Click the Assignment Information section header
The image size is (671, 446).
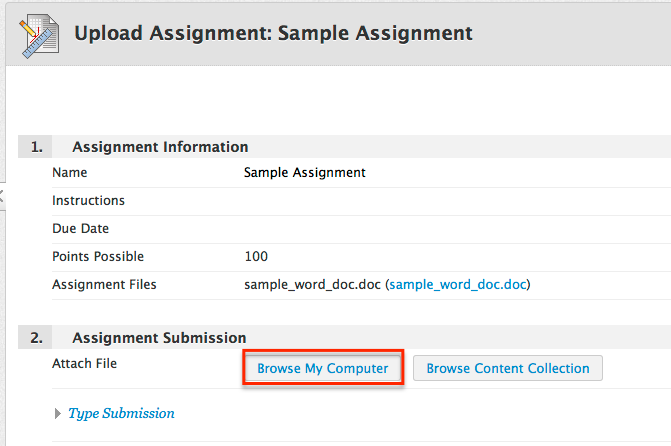[x=160, y=147]
